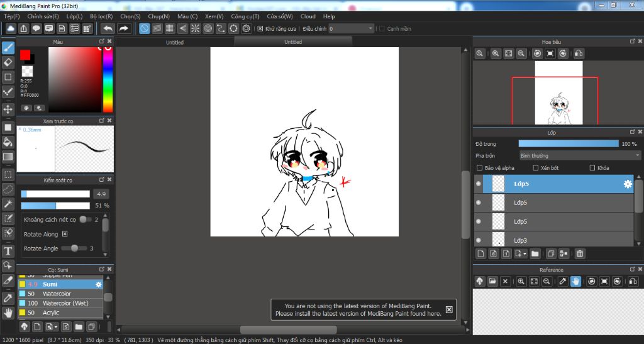Click the brush size slider showing 4.9

55,194
